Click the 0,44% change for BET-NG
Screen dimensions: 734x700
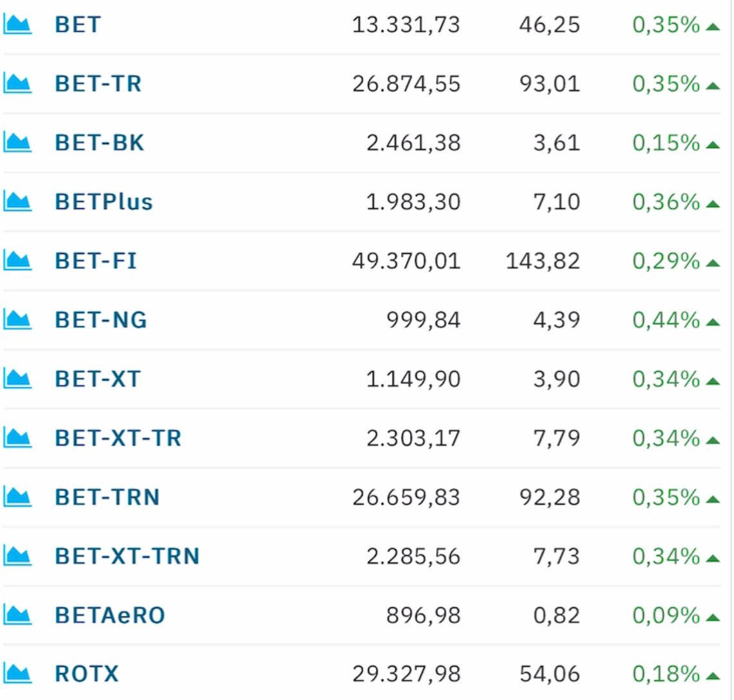point(666,320)
